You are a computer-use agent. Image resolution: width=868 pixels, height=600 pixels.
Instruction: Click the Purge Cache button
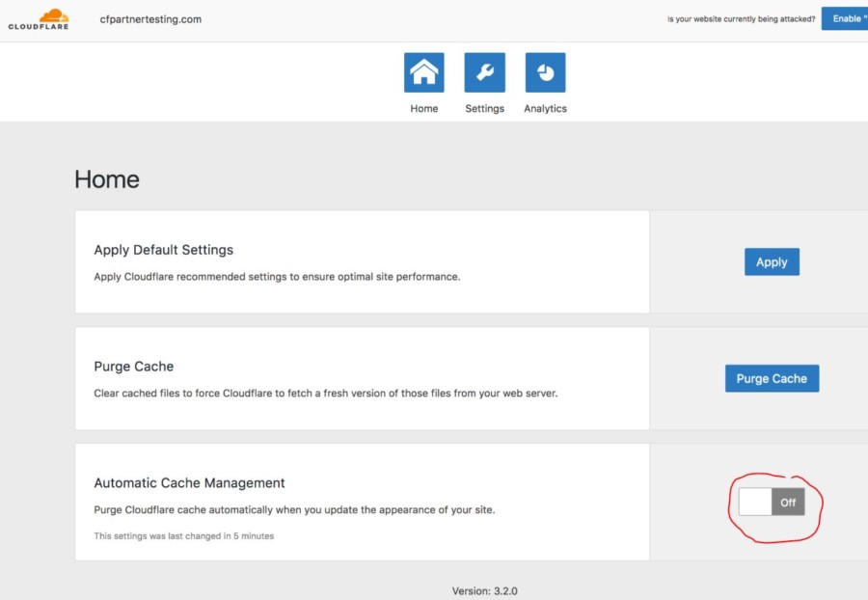(x=772, y=378)
